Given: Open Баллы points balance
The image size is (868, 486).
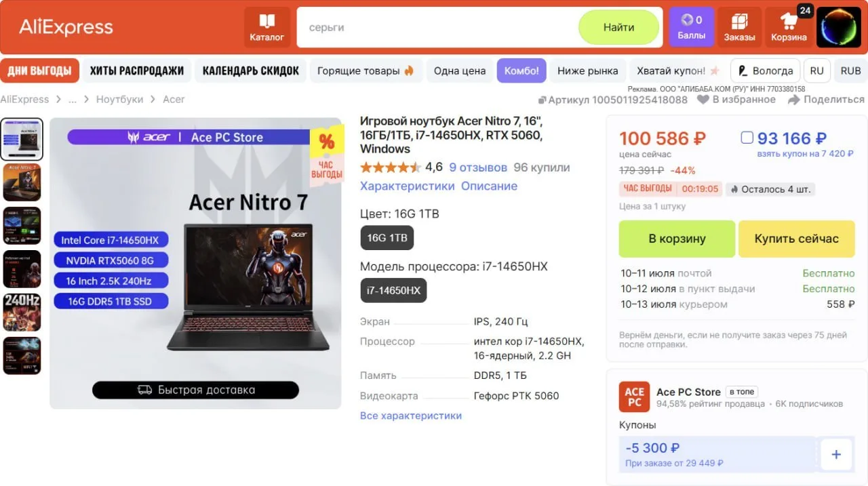Looking at the screenshot, I should pyautogui.click(x=692, y=27).
